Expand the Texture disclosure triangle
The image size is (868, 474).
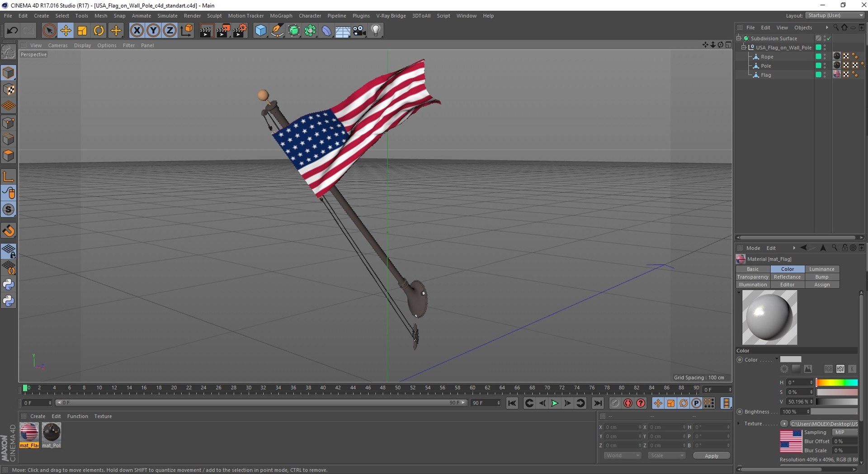coord(739,424)
